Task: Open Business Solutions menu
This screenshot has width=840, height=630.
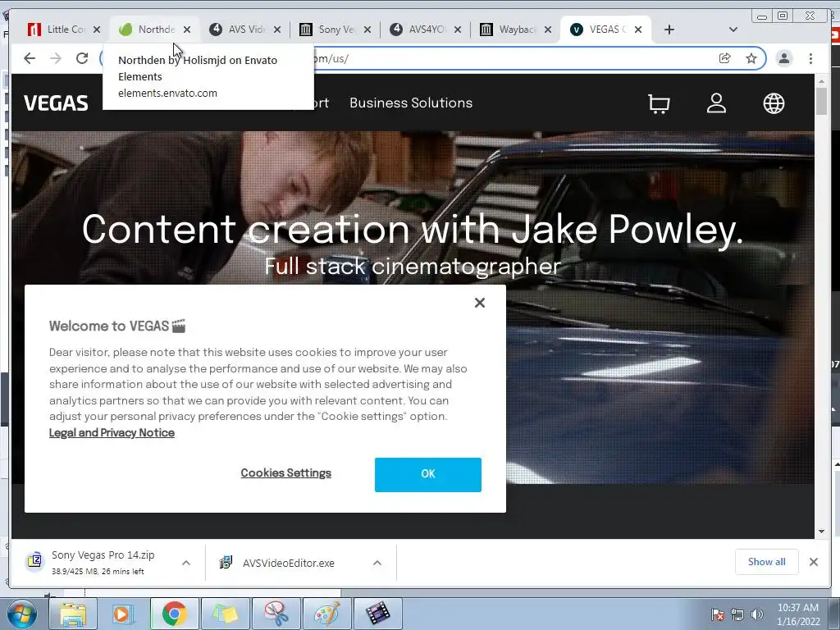Action: click(x=411, y=103)
